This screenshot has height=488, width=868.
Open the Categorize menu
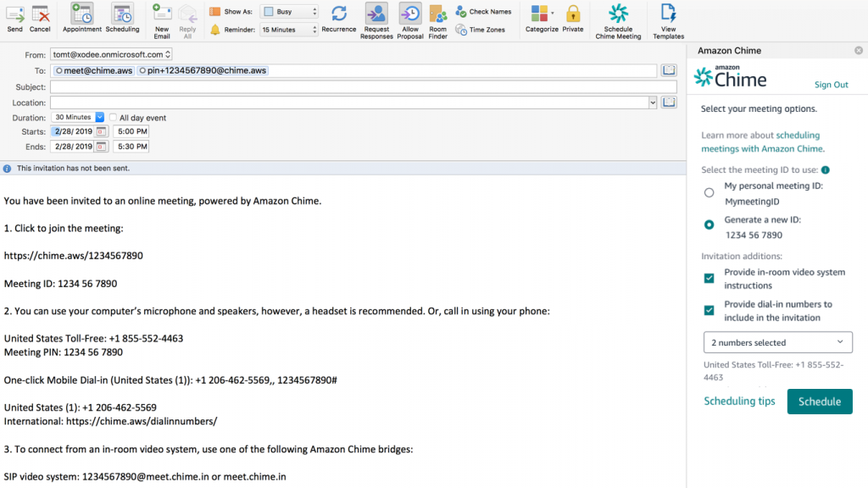click(542, 19)
